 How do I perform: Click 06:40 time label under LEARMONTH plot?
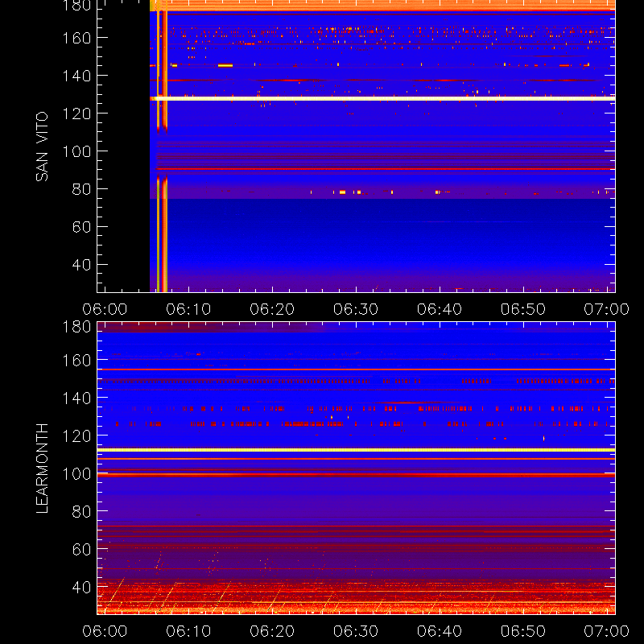click(x=440, y=631)
